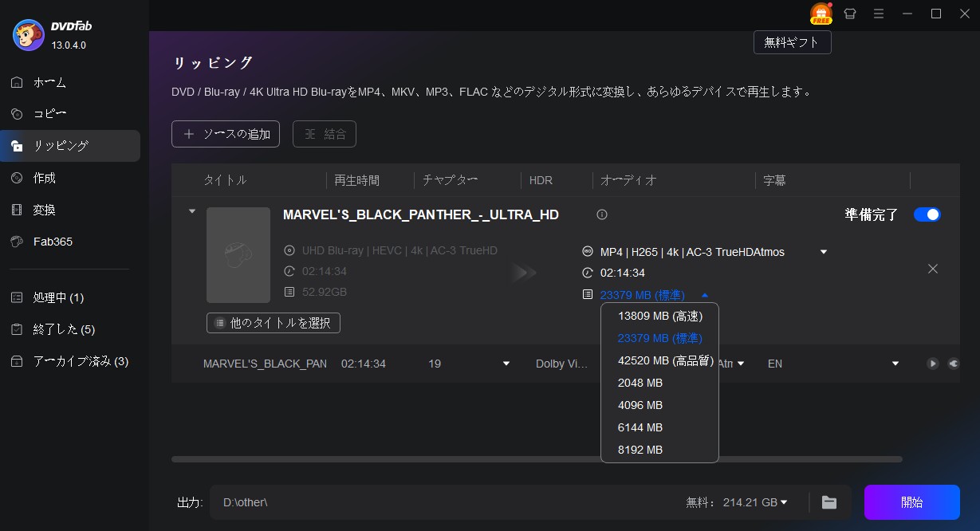
Task: Open the skin/theme shirt icon
Action: (850, 14)
